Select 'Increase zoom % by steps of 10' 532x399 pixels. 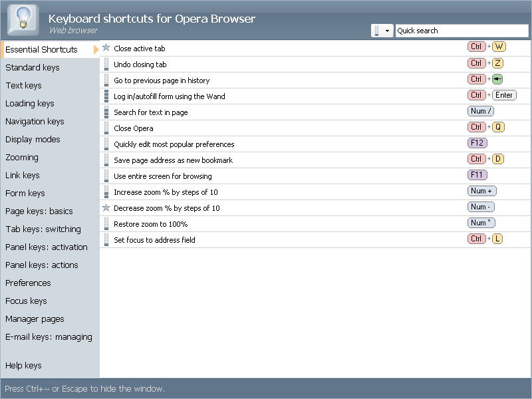coord(166,192)
